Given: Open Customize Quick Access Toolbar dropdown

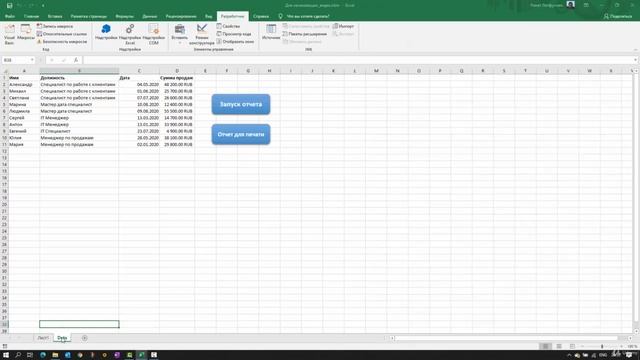Looking at the screenshot, I should 43,5.
